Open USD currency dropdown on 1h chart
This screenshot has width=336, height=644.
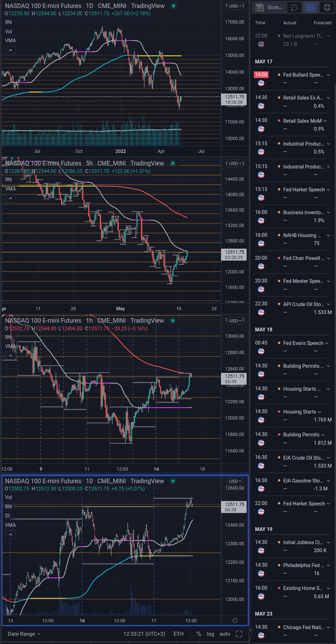(235, 321)
